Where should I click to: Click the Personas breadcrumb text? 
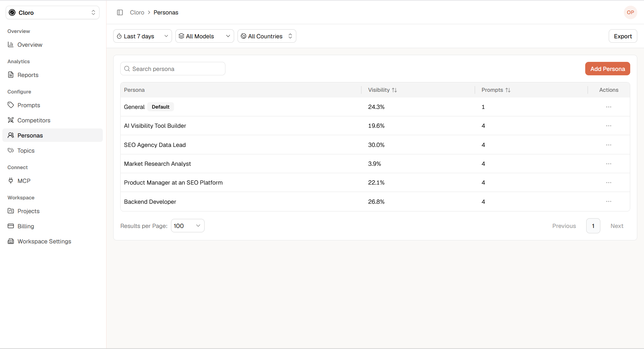166,12
